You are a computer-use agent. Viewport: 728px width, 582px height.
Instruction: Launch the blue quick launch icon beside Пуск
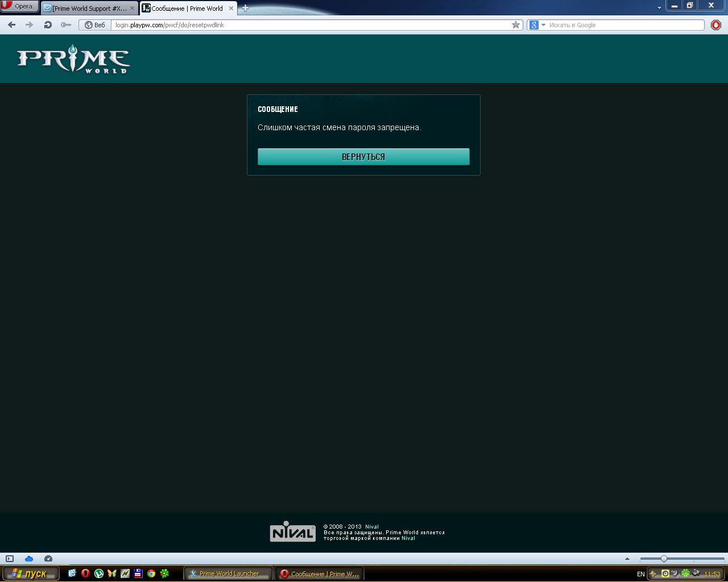point(72,574)
